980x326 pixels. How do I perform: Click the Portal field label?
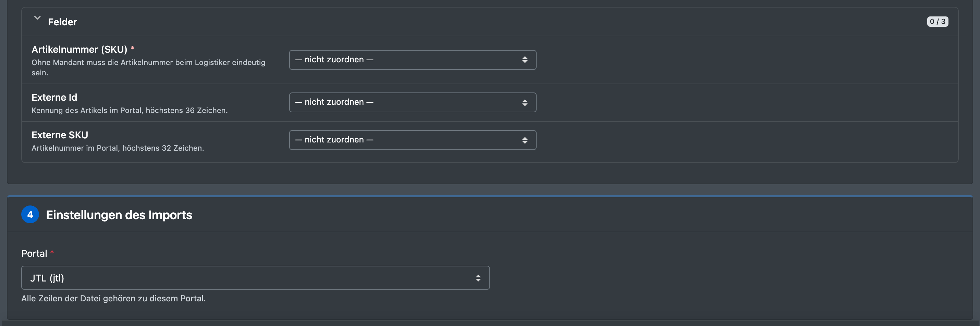coord(34,254)
